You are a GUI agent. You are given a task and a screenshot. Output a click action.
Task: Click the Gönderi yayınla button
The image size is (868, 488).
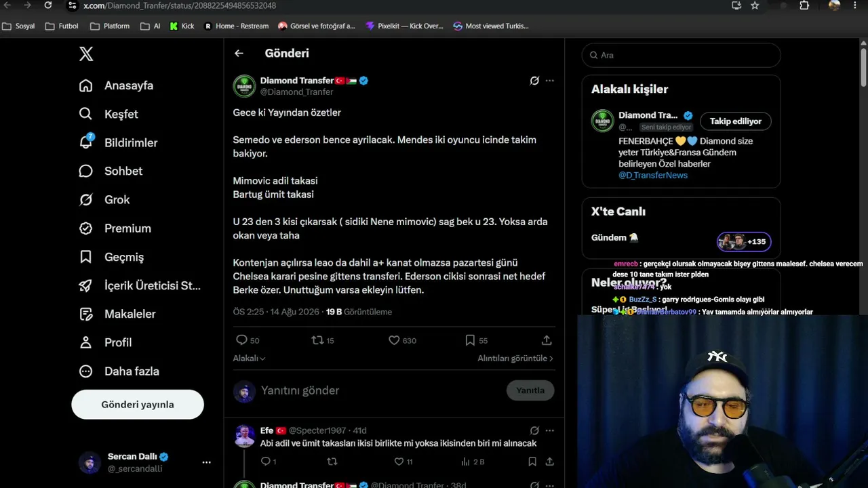coord(138,405)
